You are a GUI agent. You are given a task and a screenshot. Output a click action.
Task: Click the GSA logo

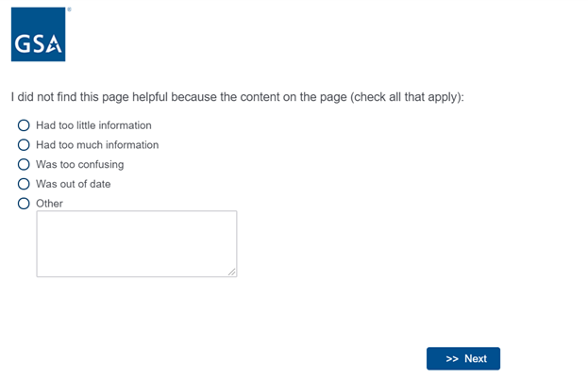click(x=39, y=35)
